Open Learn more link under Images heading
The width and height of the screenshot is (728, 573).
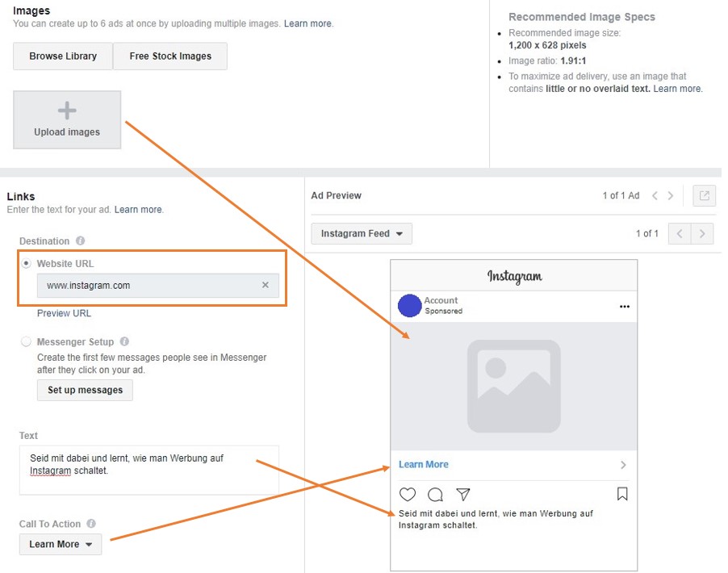point(308,23)
